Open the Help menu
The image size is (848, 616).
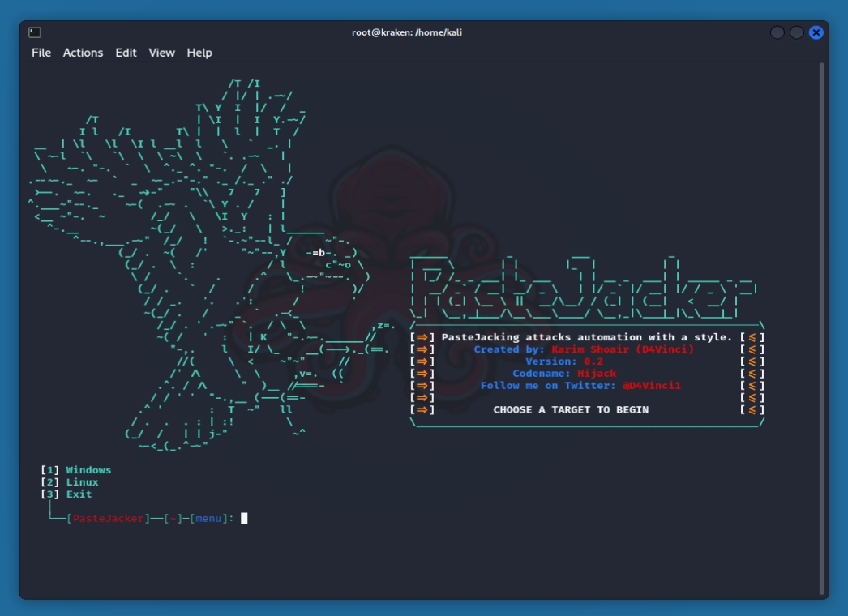pyautogui.click(x=199, y=53)
